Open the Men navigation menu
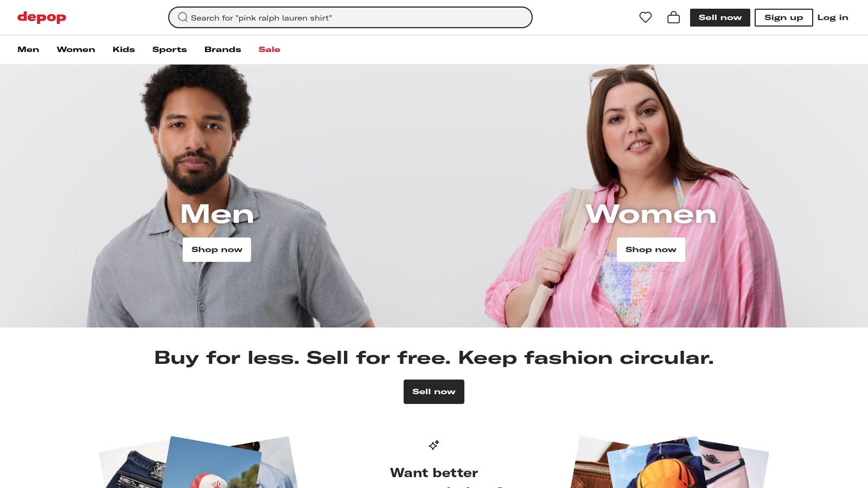The width and height of the screenshot is (868, 488). coord(28,49)
